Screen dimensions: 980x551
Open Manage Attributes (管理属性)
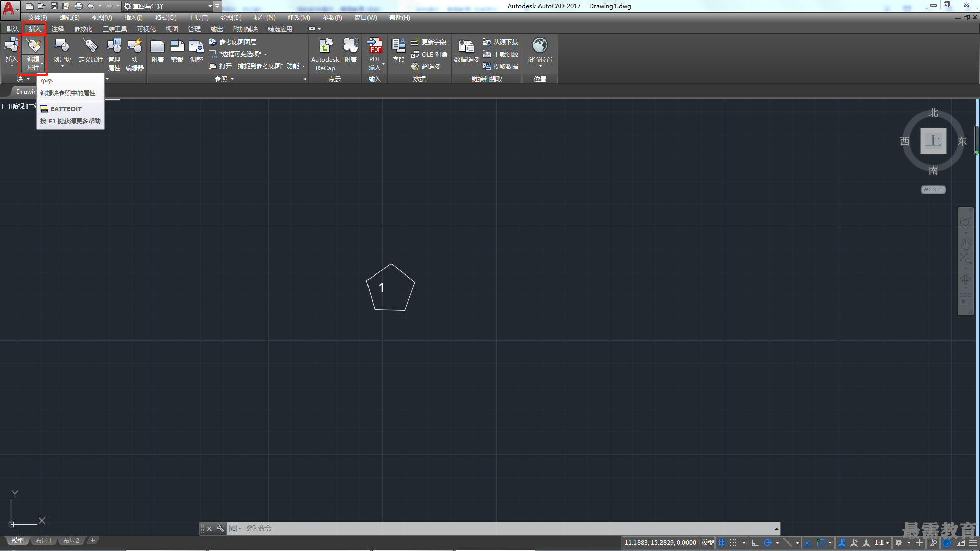pyautogui.click(x=114, y=54)
